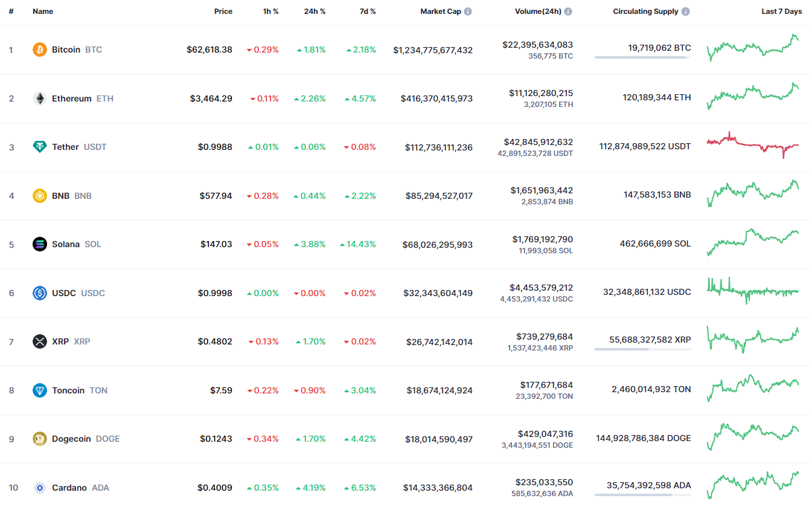The width and height of the screenshot is (812, 507).
Task: Click the Tether logo icon
Action: (39, 147)
